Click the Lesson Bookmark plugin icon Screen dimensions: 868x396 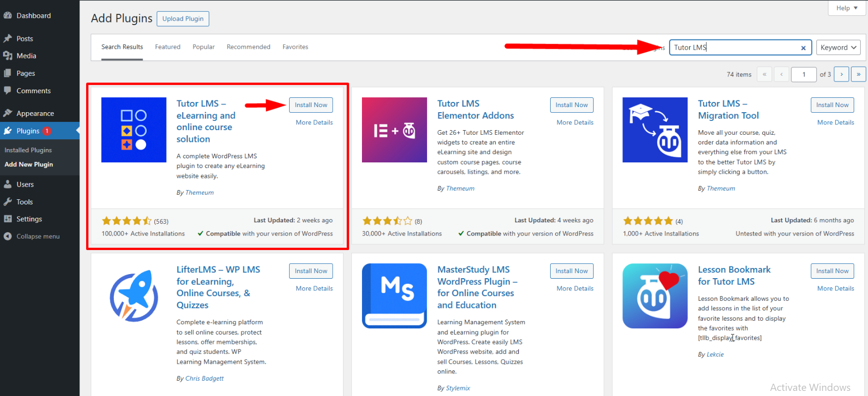point(655,296)
